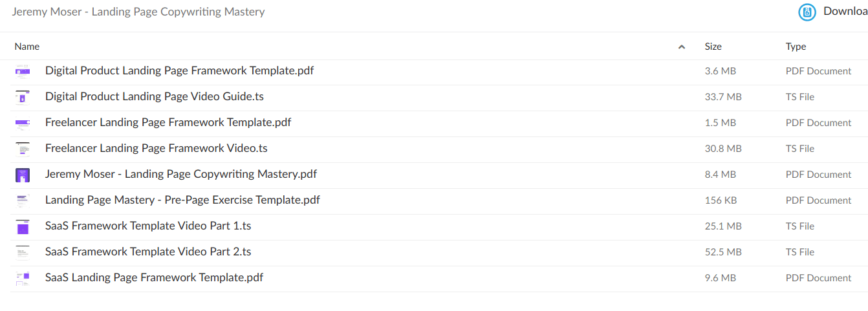868x311 pixels.
Task: Open Digital Product Landing Page Framework Template.pdf
Action: click(179, 71)
